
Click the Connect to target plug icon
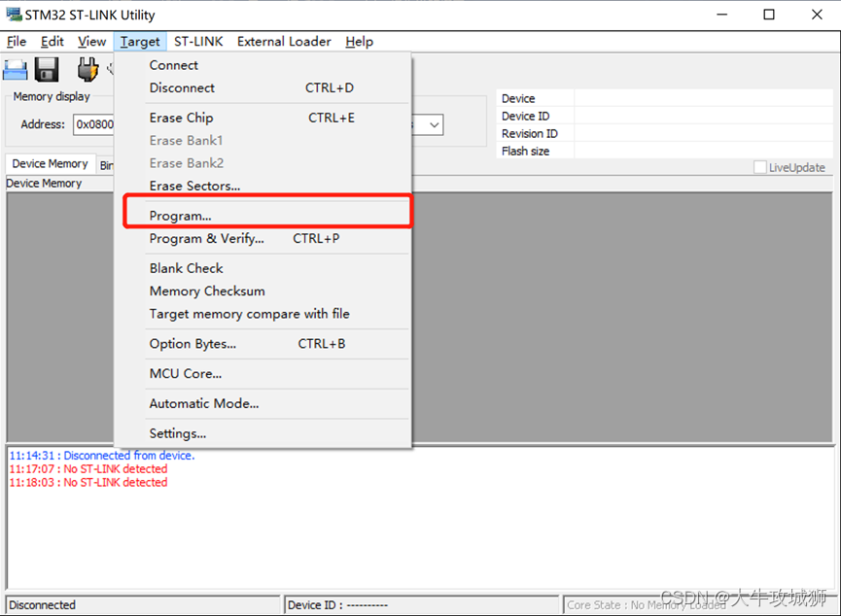click(x=88, y=70)
